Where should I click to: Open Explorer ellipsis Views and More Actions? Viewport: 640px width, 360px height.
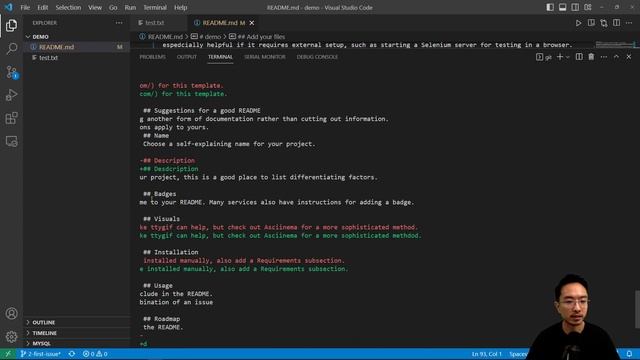[119, 23]
